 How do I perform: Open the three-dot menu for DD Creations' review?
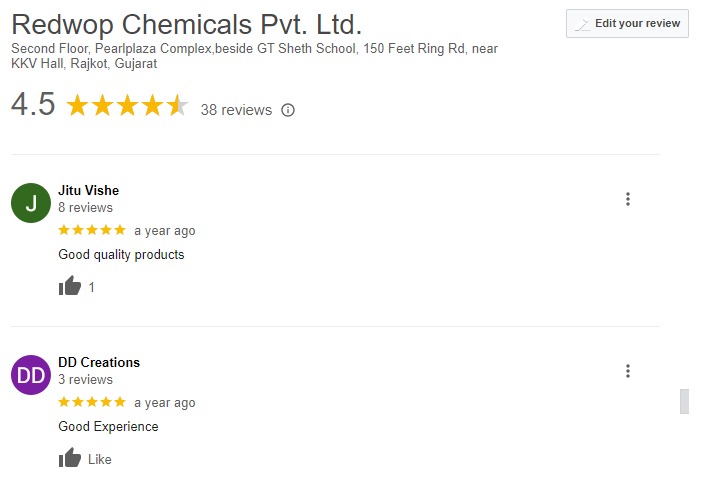(628, 371)
